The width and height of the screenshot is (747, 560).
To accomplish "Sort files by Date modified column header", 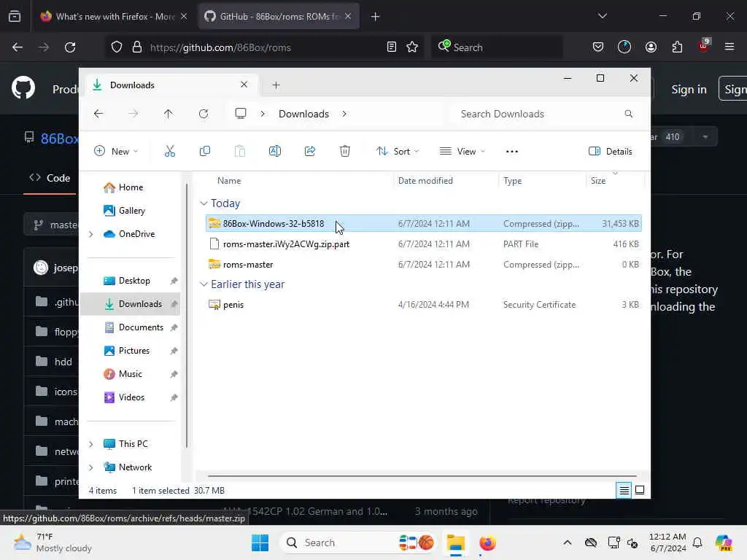I will pos(425,181).
